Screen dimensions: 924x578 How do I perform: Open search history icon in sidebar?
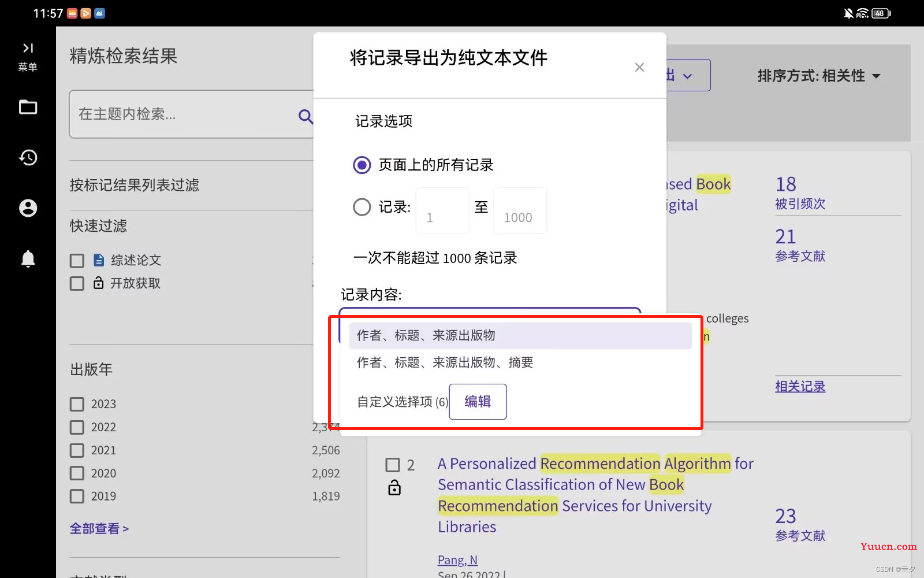click(x=28, y=157)
